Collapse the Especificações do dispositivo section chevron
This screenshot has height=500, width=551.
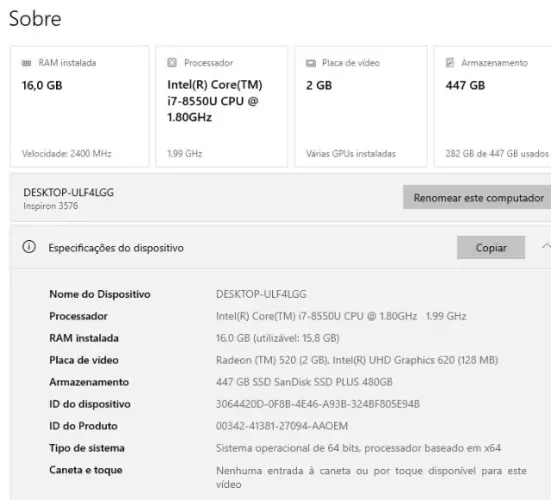coord(546,246)
